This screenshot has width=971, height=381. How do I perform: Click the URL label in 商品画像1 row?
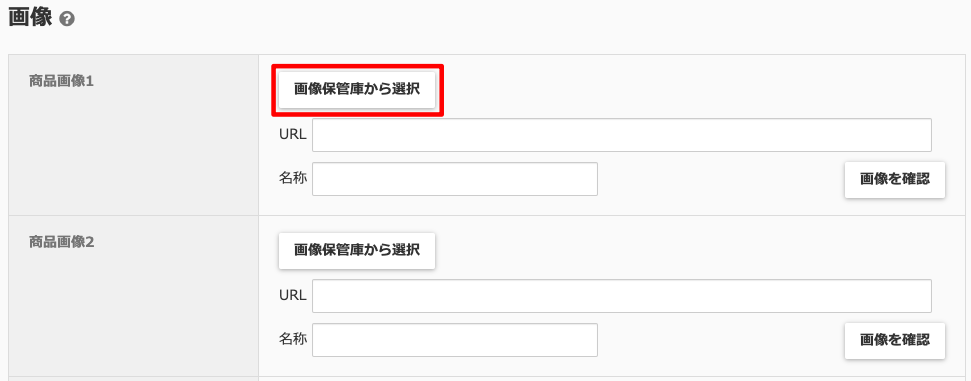coord(292,134)
